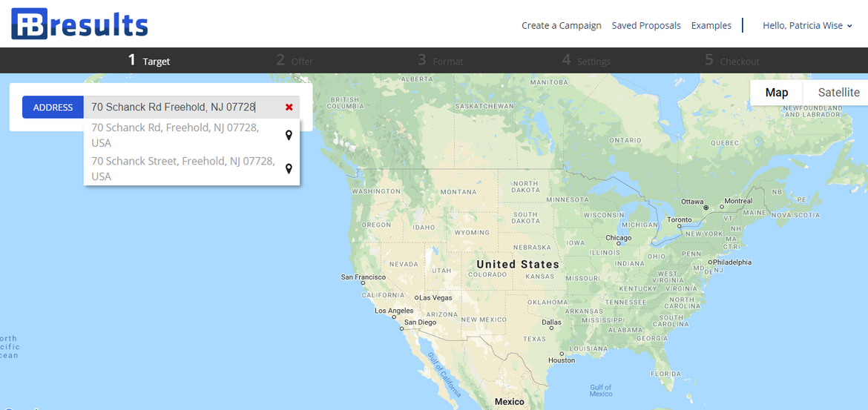
Task: Click the Las Vegas city marker
Action: (x=417, y=297)
